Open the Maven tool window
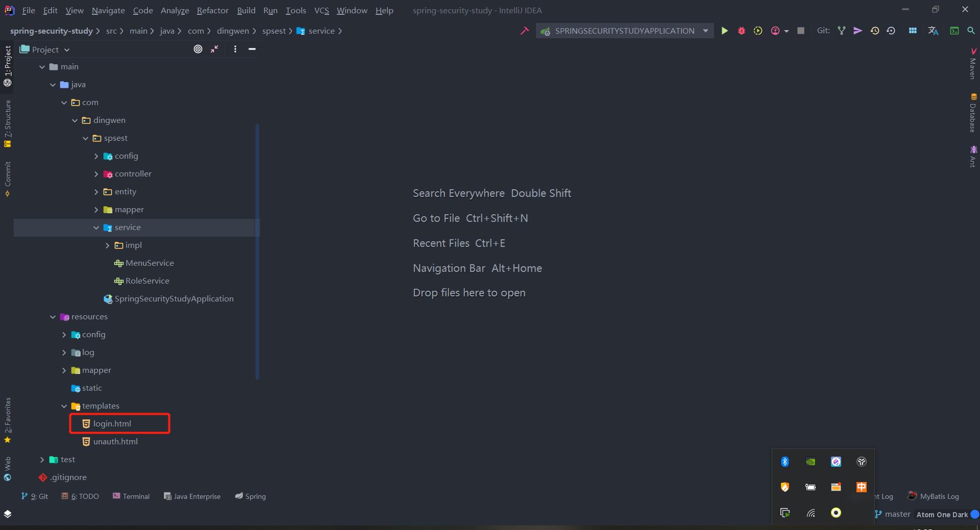This screenshot has width=980, height=530. point(973,63)
